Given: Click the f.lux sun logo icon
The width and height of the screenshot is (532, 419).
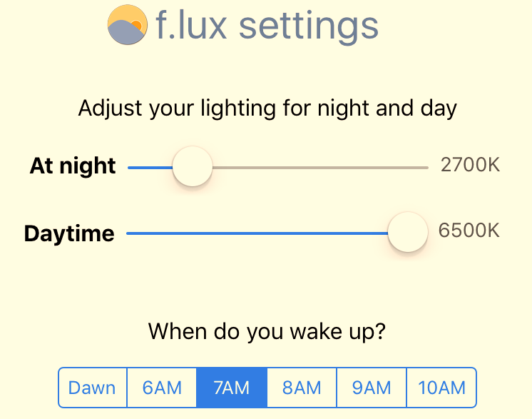Looking at the screenshot, I should (128, 26).
